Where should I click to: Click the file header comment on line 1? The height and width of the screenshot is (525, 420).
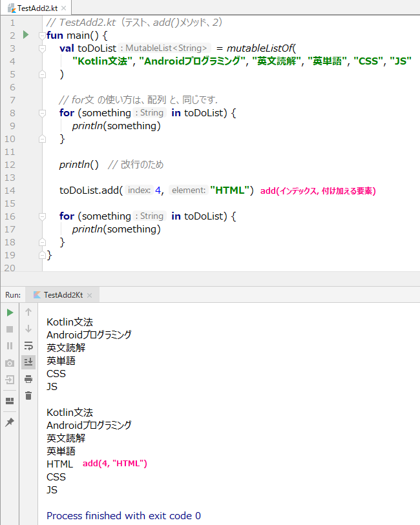(x=134, y=23)
